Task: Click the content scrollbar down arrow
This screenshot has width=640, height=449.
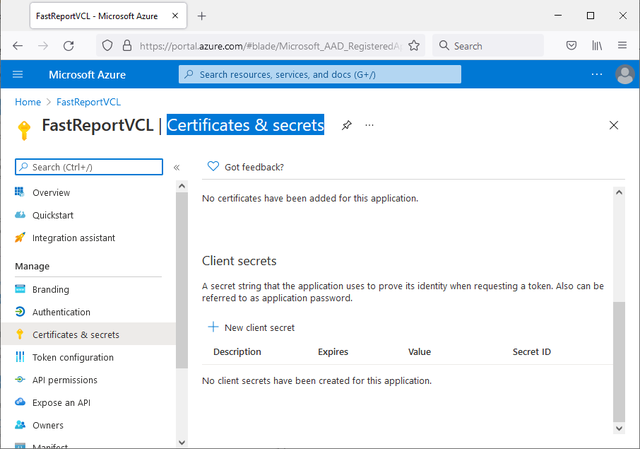Action: (619, 428)
